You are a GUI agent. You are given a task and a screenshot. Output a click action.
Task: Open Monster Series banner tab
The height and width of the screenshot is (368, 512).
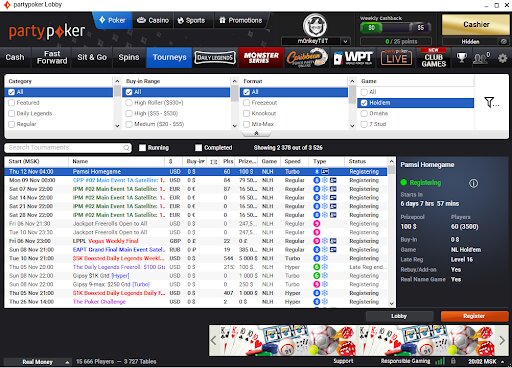coord(261,57)
